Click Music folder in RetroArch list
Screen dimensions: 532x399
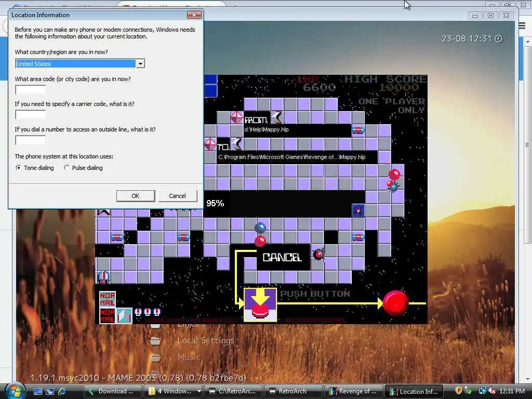point(189,356)
